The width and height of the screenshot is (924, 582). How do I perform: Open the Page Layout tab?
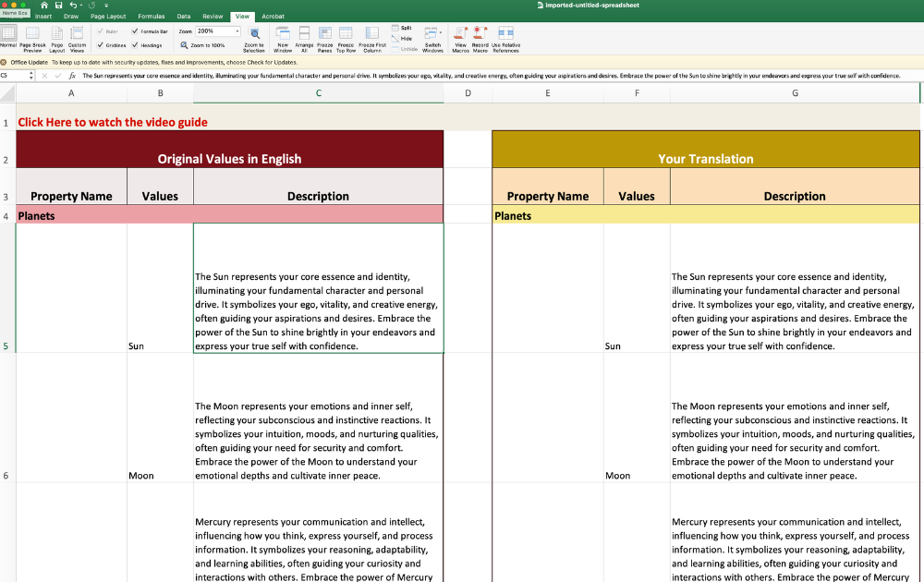108,17
